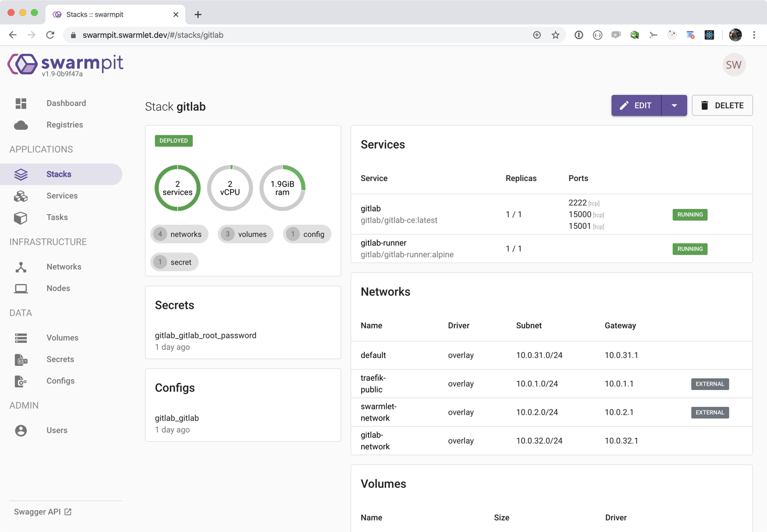This screenshot has height=532, width=767.
Task: Open Services via its sidebar icon
Action: 21,195
